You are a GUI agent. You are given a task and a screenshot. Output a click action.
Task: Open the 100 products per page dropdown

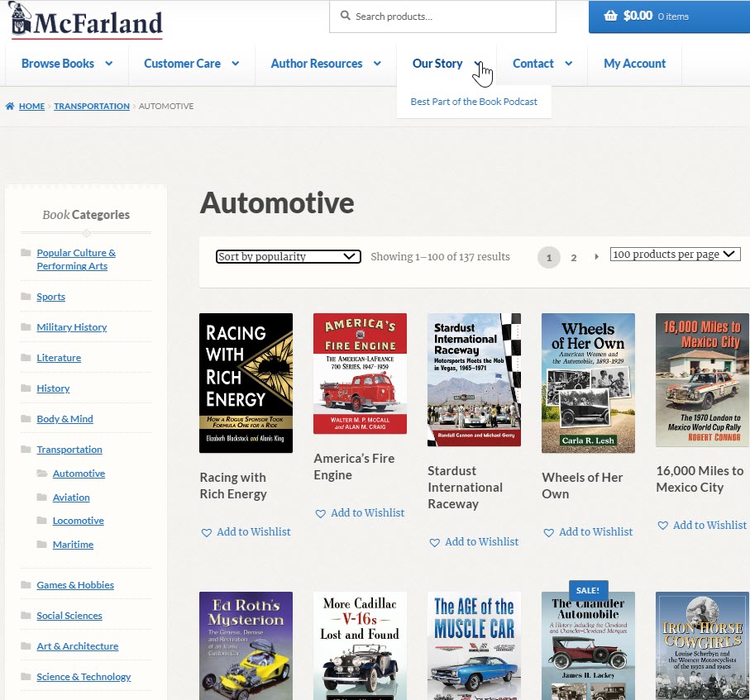(676, 255)
